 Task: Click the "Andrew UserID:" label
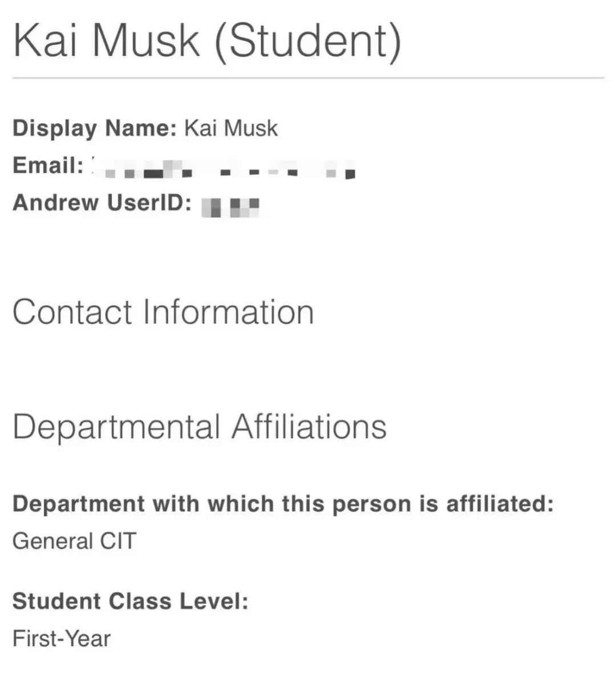pos(102,202)
